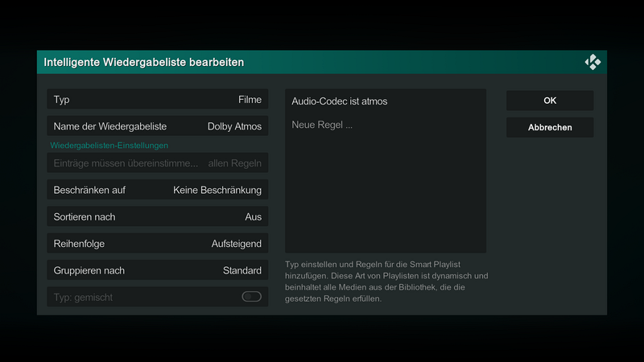Click the Kodi logo in the dialog header
Image resolution: width=644 pixels, height=362 pixels.
tap(592, 63)
